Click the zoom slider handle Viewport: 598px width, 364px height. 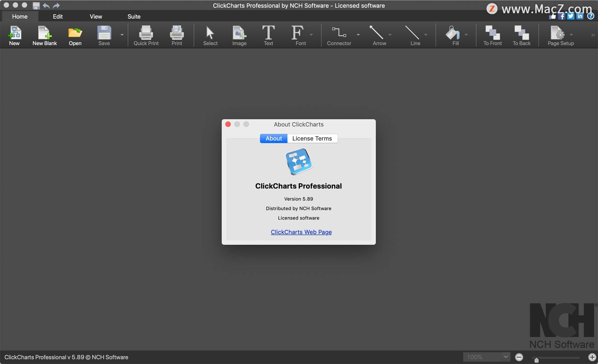(536, 360)
